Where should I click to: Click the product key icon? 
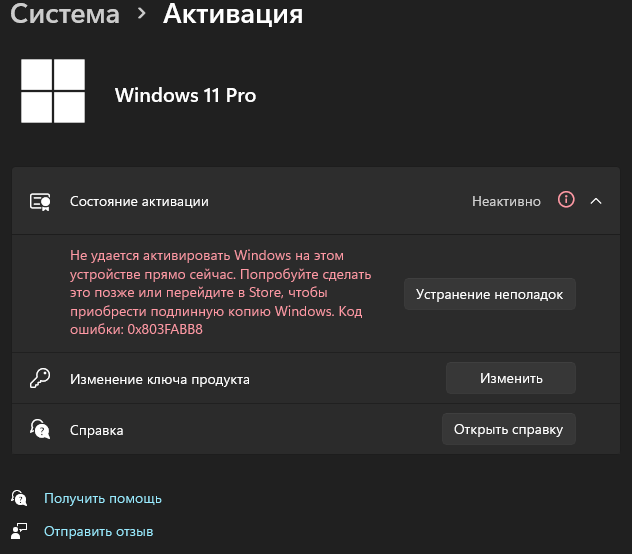pos(40,379)
